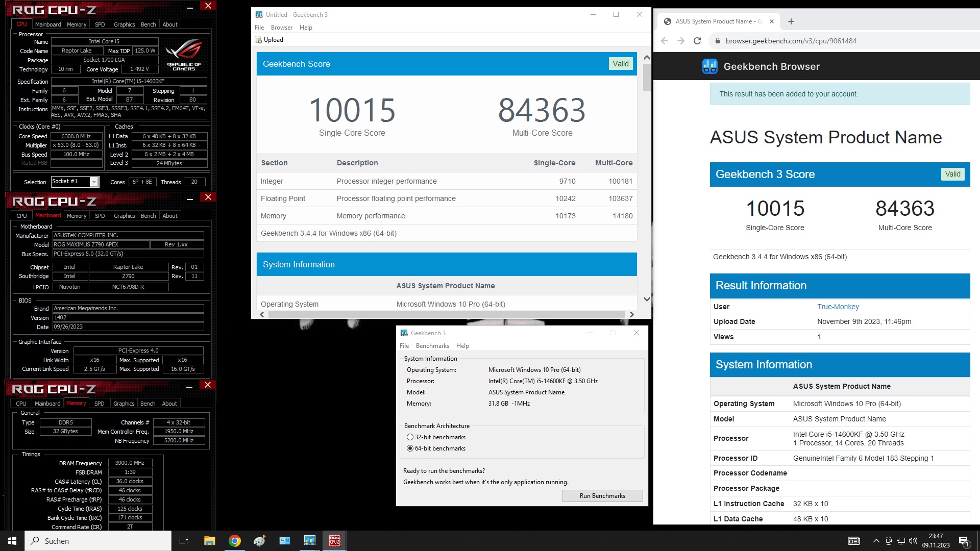Click the lock icon in address bar
The width and height of the screenshot is (980, 551).
click(717, 41)
